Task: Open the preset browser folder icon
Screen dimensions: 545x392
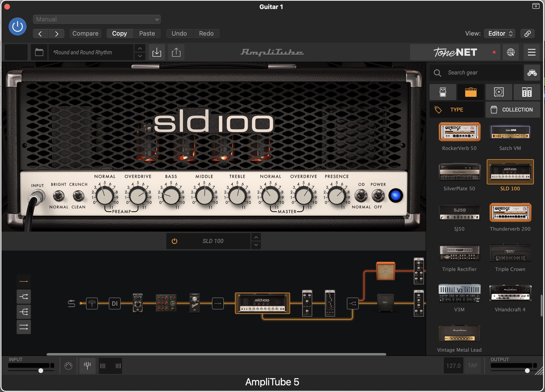Action: [39, 52]
